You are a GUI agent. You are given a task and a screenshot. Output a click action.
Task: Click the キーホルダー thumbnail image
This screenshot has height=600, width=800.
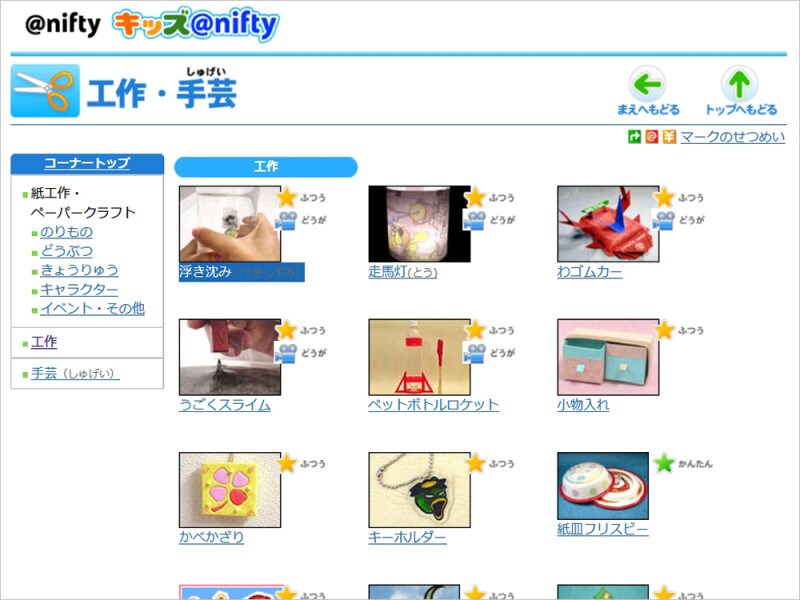pos(419,490)
